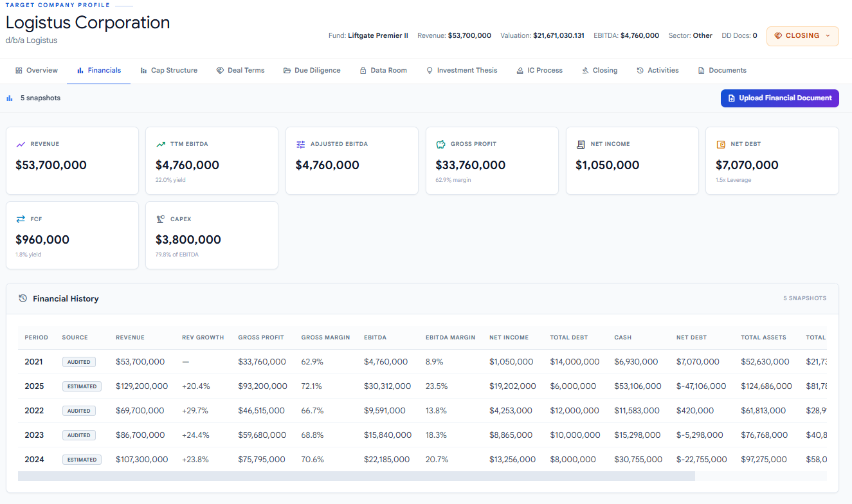Click the AUDITED badge in 2022 row
Image resolution: width=852 pixels, height=504 pixels.
click(79, 411)
